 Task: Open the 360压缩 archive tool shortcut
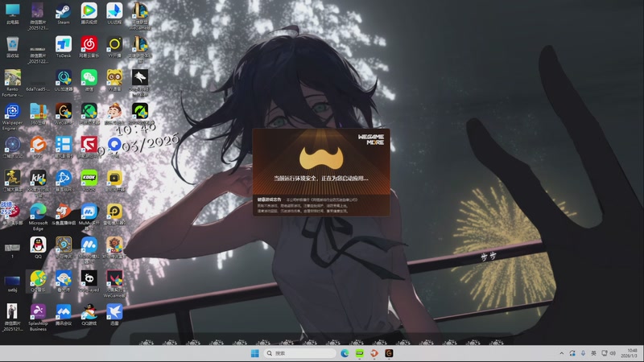pyautogui.click(x=38, y=113)
